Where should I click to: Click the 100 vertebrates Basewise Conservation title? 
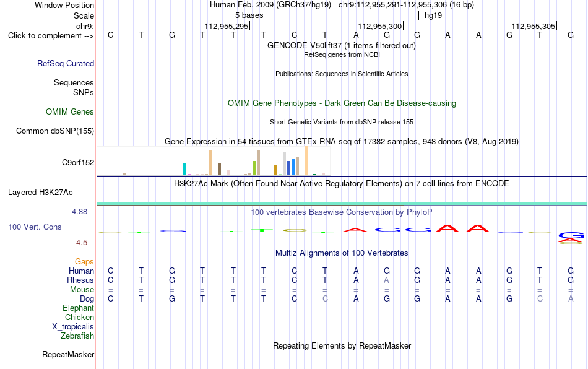pyautogui.click(x=341, y=212)
